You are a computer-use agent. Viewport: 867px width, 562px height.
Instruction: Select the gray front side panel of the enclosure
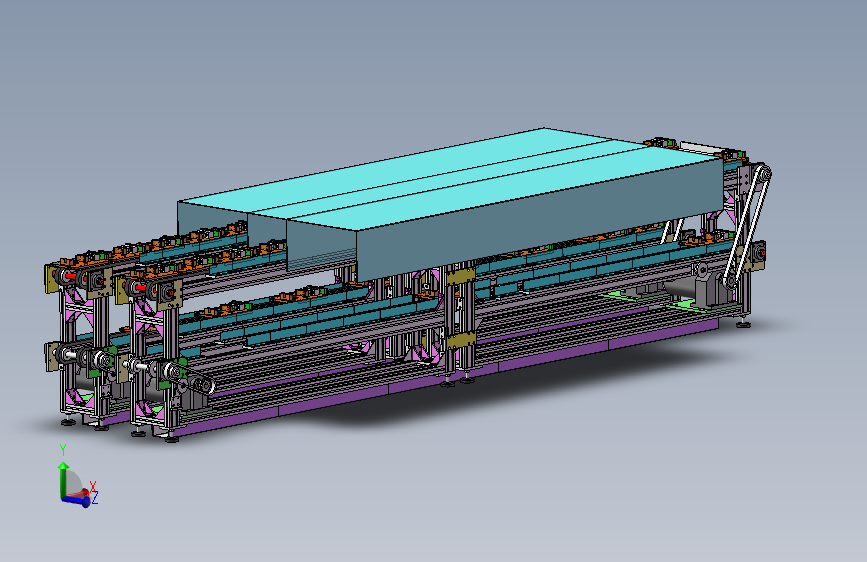pos(539,221)
